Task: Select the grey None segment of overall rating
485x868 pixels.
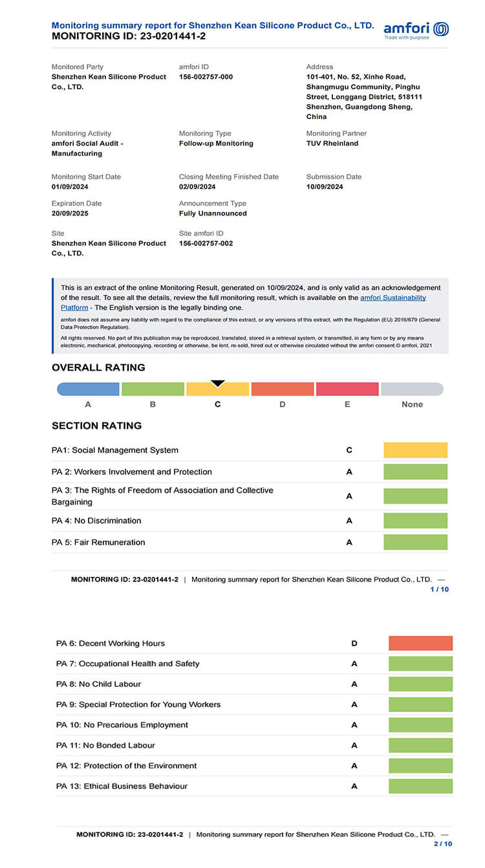Action: (412, 389)
